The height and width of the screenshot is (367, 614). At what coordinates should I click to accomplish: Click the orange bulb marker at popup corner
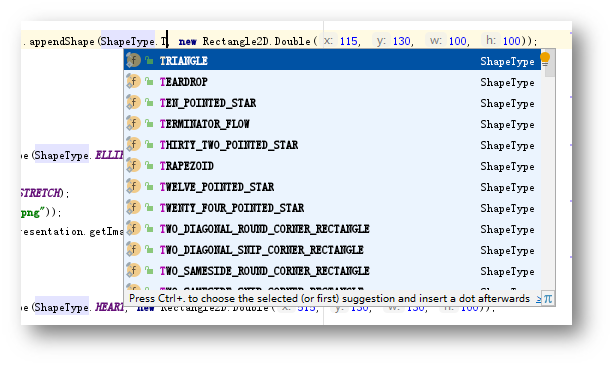click(545, 58)
